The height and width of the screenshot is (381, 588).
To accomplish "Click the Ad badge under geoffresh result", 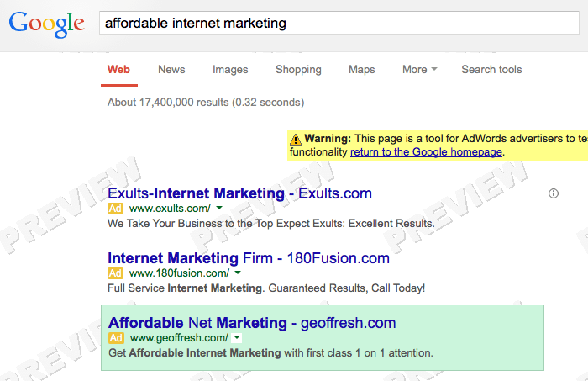I will tap(116, 338).
